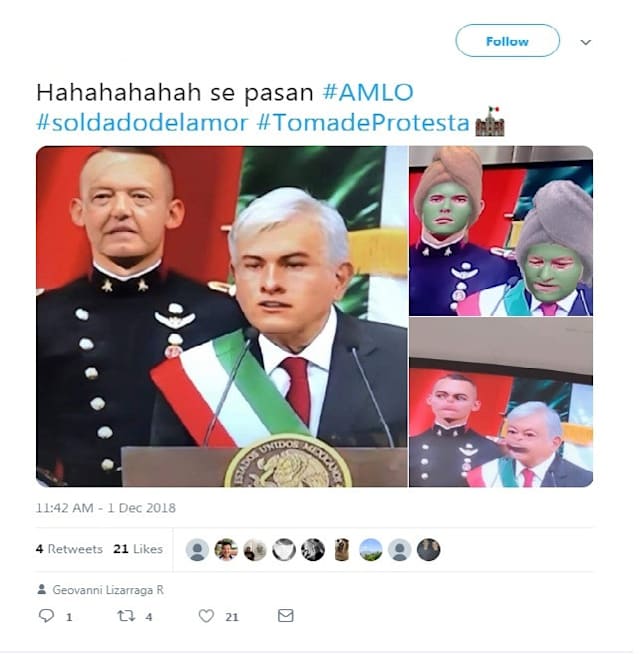Image resolution: width=640 pixels, height=654 pixels.
Task: Click the Follow button
Action: click(x=507, y=41)
